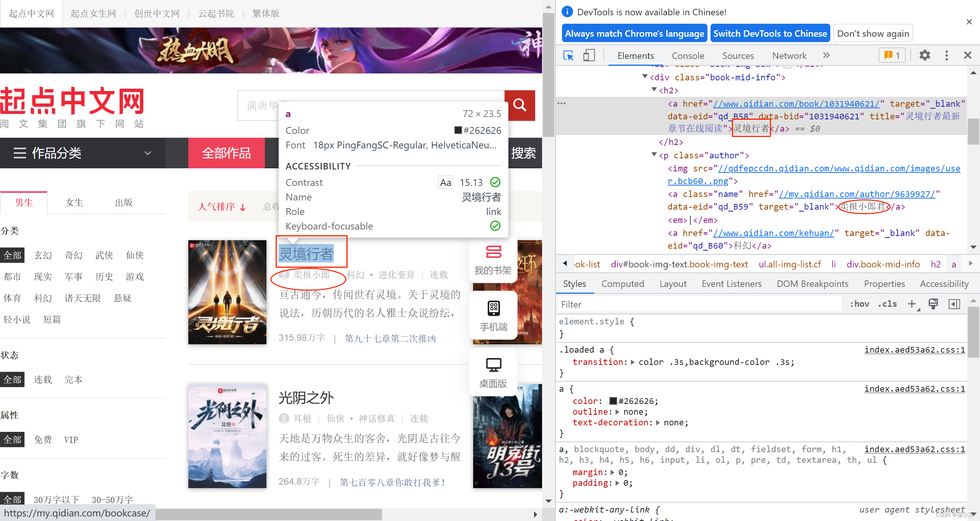
Task: Click Don't show again button
Action: (873, 34)
